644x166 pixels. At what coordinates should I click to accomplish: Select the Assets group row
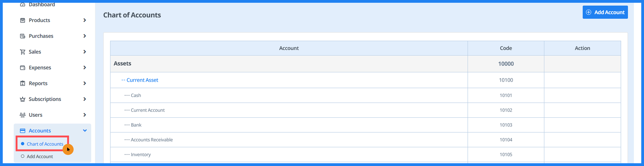pyautogui.click(x=365, y=64)
